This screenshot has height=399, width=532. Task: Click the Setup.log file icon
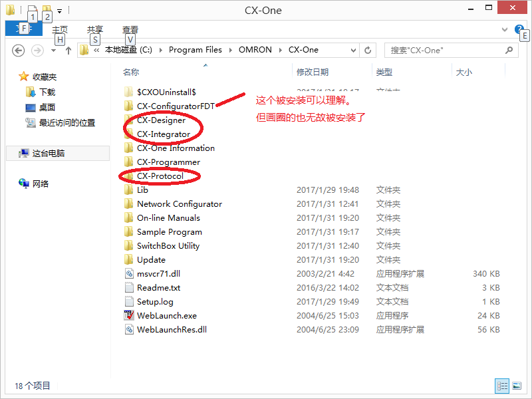(130, 302)
